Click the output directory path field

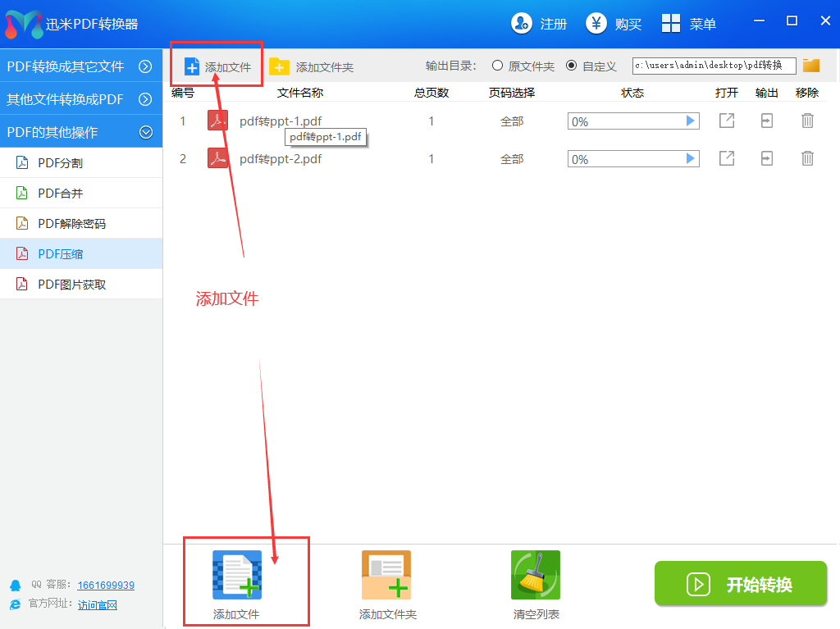714,66
